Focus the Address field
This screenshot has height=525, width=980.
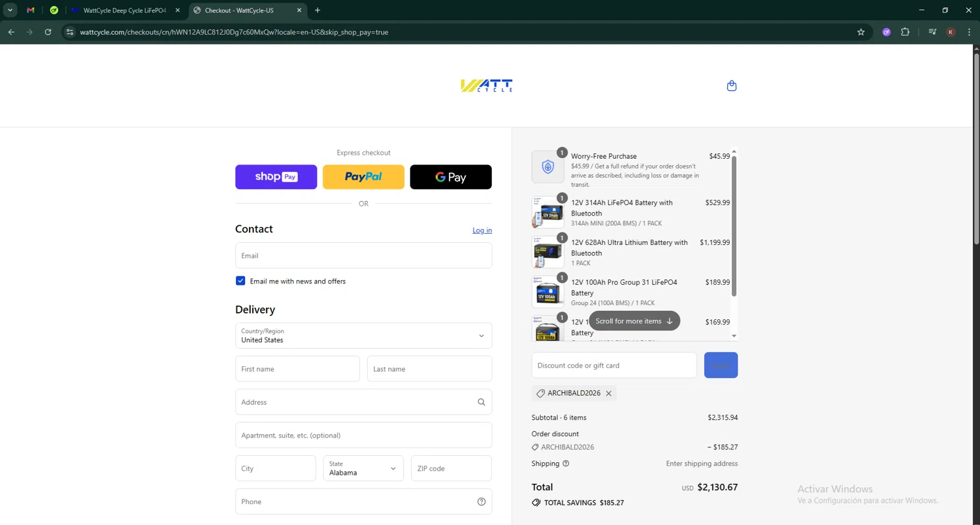[363, 402]
